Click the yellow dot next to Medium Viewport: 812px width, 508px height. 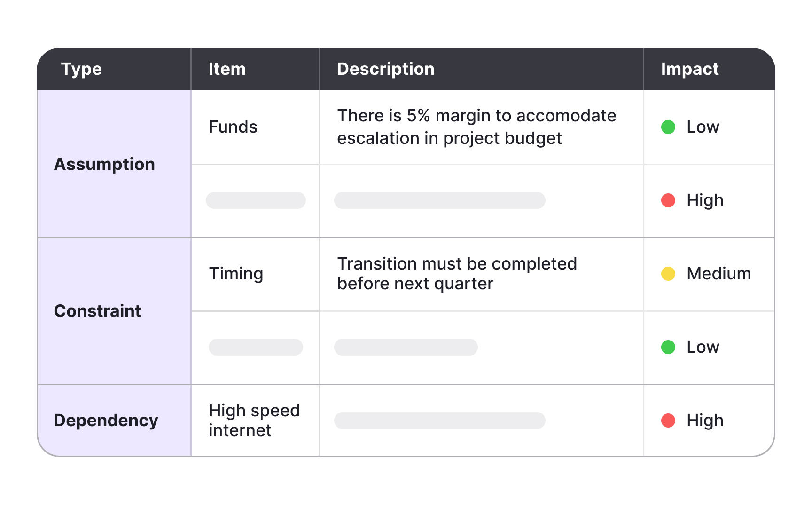[x=668, y=274]
